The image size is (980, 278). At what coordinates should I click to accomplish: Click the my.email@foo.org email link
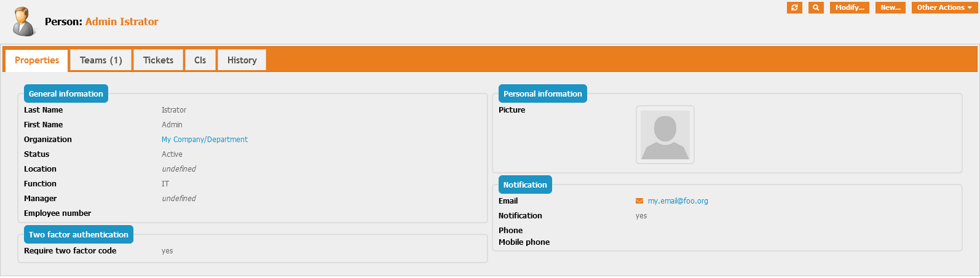(x=678, y=201)
